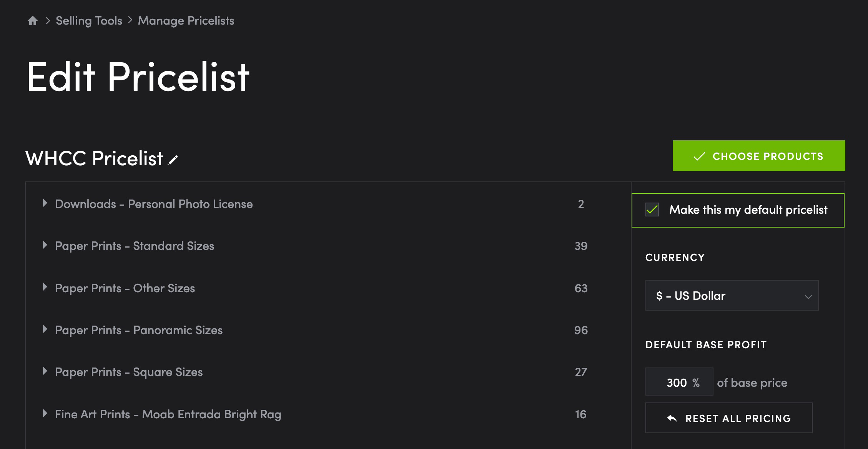Screen dimensions: 868x449
Task: Click the WHCC Pricelist title text
Action: point(94,158)
